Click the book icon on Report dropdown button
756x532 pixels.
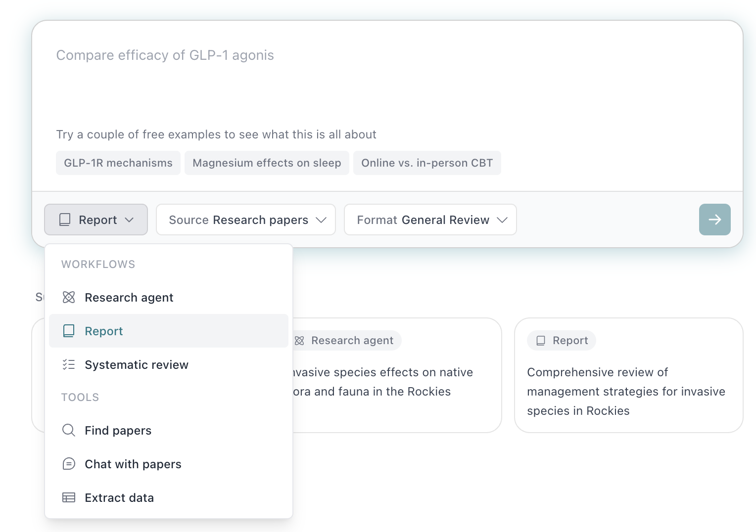point(65,220)
